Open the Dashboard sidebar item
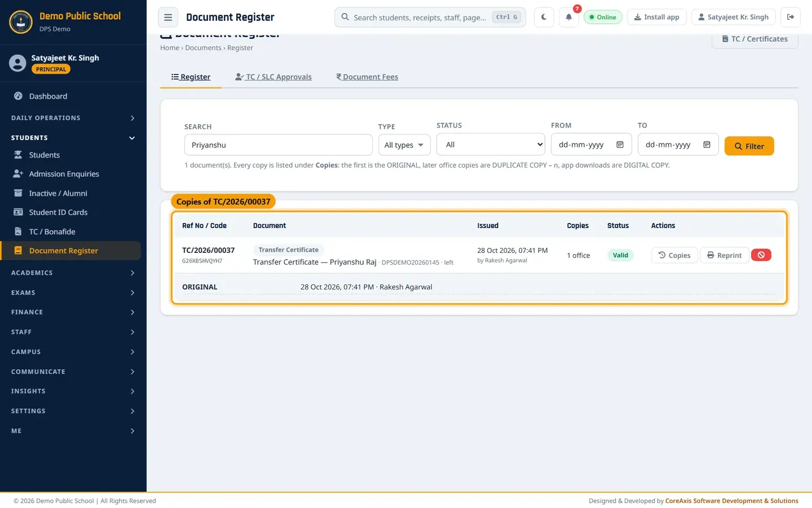Viewport: 812px width, 508px height. 73,96
